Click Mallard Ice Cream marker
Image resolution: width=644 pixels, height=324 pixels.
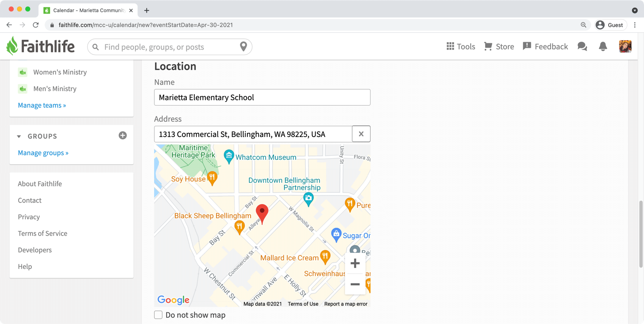click(325, 257)
